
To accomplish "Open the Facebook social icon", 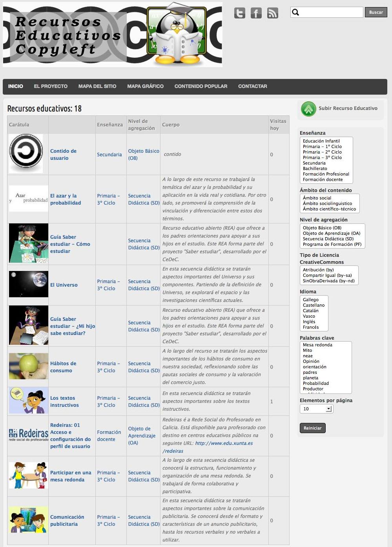I will click(256, 13).
